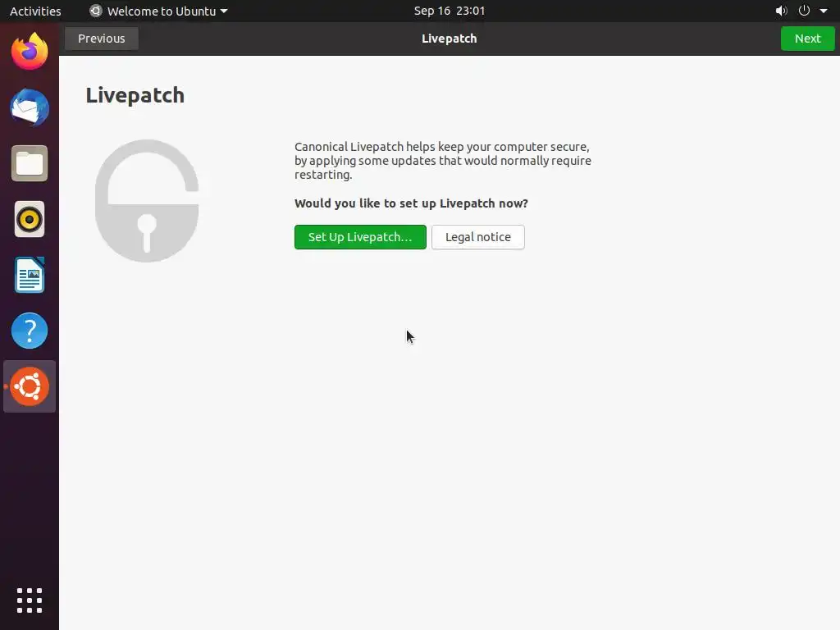Viewport: 840px width, 630px height.
Task: Open the Activities overview
Action: click(x=35, y=11)
